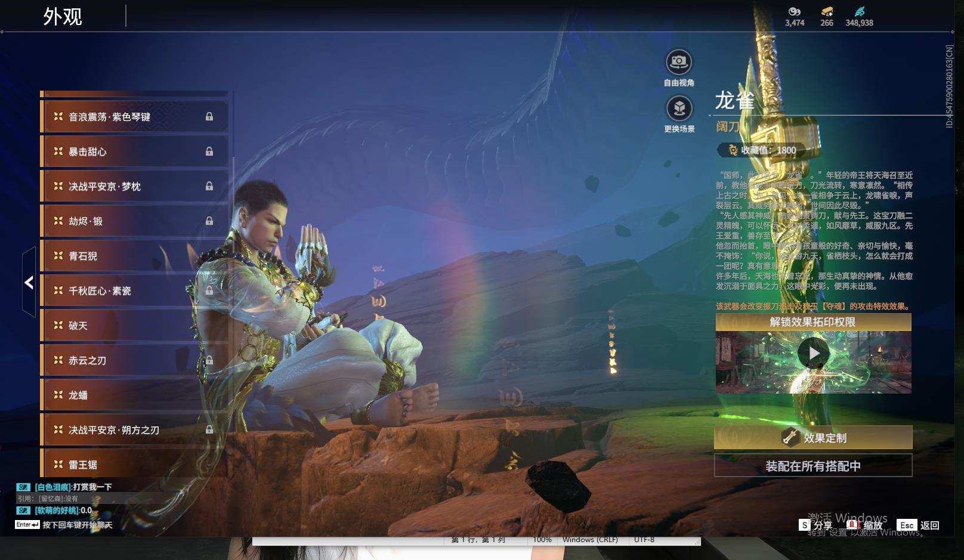
Task: Click the sword icon on 效果定制
Action: 790,437
